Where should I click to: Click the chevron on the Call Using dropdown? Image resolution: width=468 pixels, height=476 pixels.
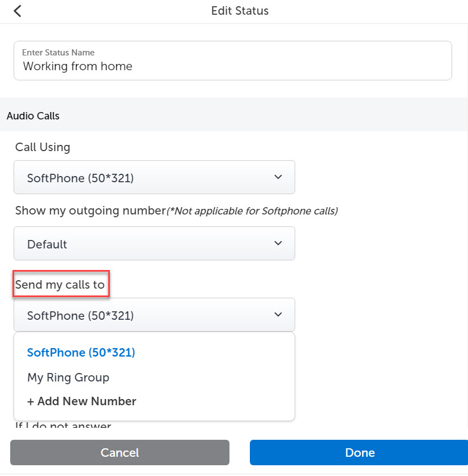click(278, 177)
